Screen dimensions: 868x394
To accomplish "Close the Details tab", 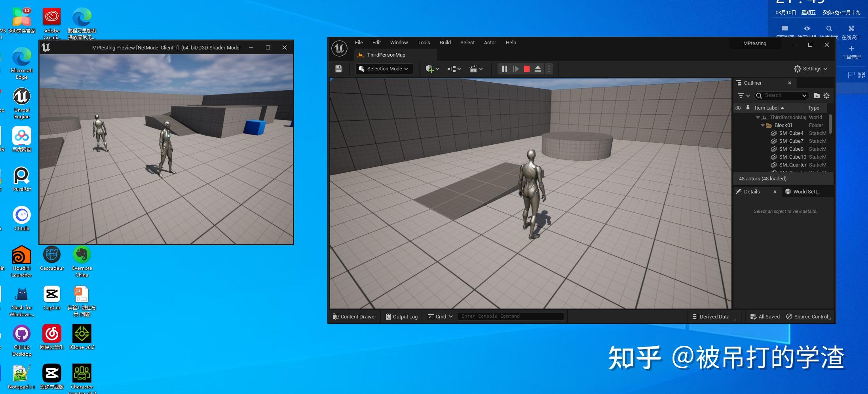I will (775, 192).
